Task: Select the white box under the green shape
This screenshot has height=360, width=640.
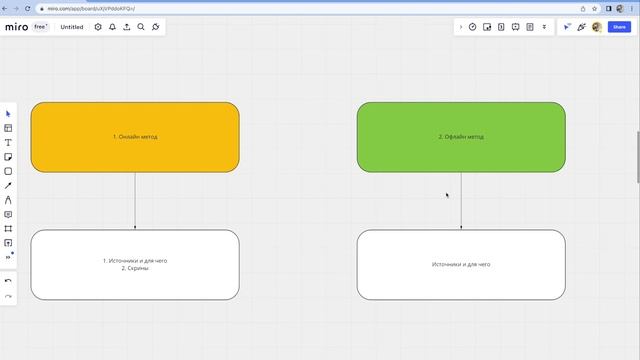Action: [461, 265]
